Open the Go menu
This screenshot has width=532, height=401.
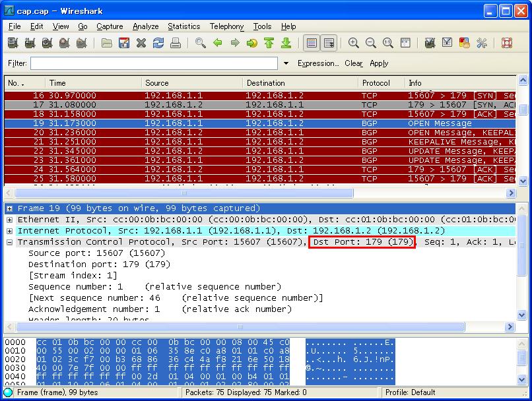pos(83,26)
